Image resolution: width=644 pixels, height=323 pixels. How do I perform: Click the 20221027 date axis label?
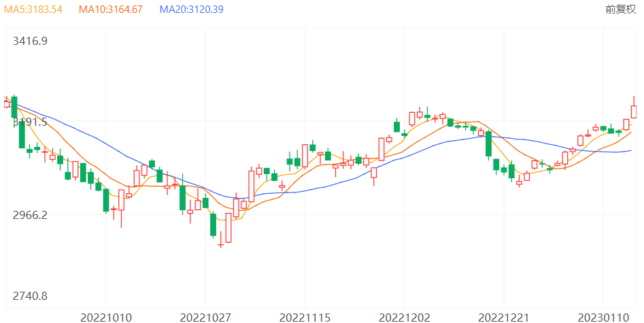(x=205, y=318)
